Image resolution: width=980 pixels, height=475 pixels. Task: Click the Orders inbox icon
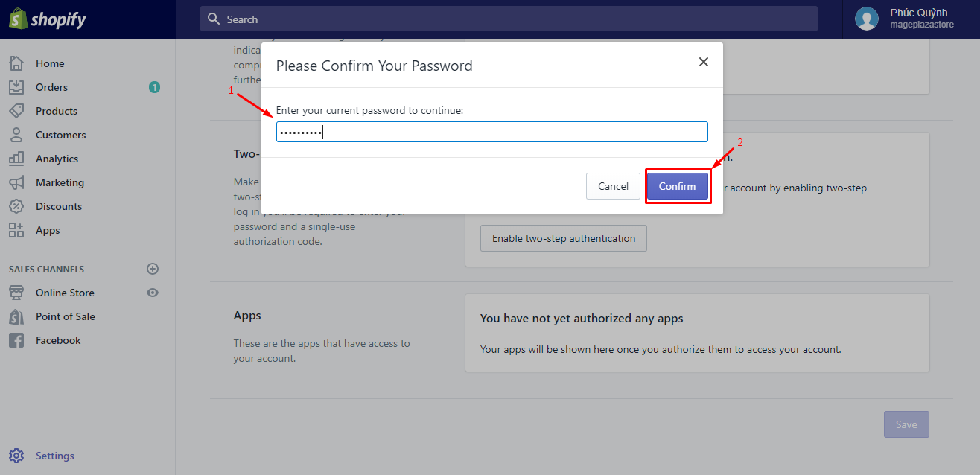(16, 87)
